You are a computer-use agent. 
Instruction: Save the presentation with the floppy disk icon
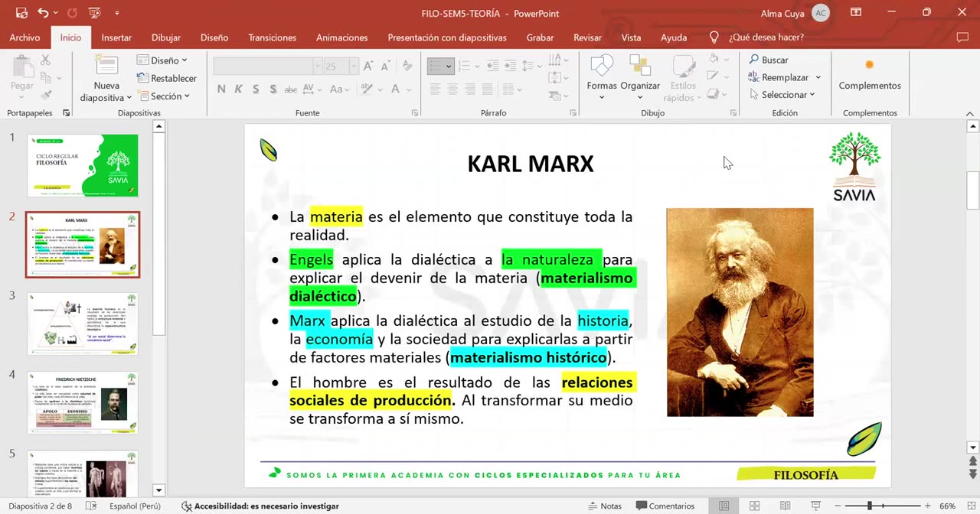pos(21,13)
